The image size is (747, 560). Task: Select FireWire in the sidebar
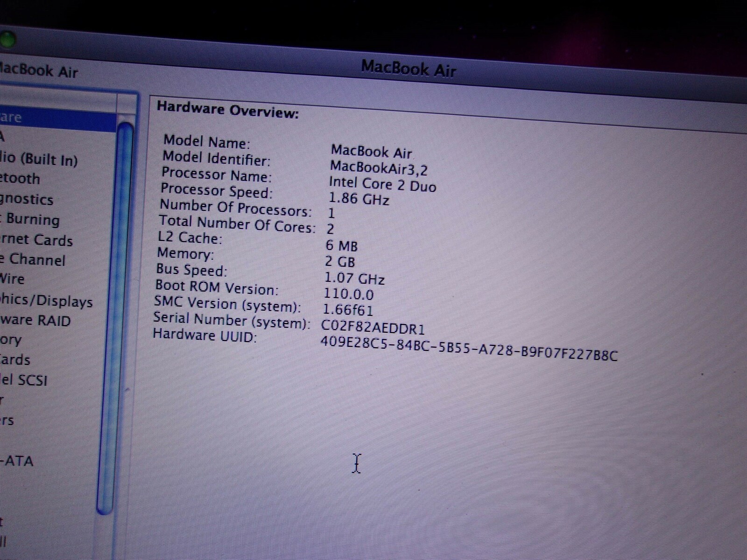pyautogui.click(x=12, y=279)
